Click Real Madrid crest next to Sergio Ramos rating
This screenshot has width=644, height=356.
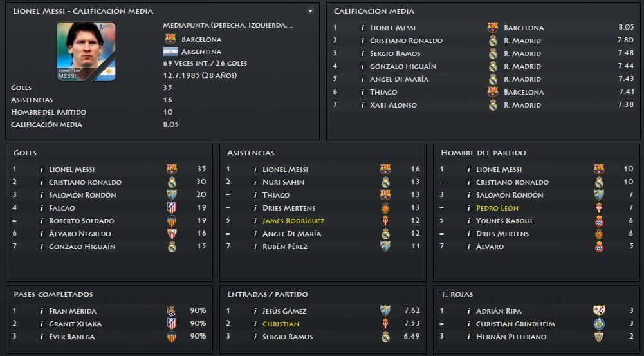(493, 53)
